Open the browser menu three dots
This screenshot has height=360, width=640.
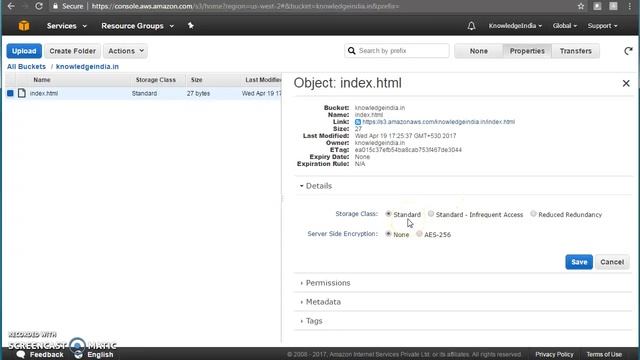tap(630, 6)
